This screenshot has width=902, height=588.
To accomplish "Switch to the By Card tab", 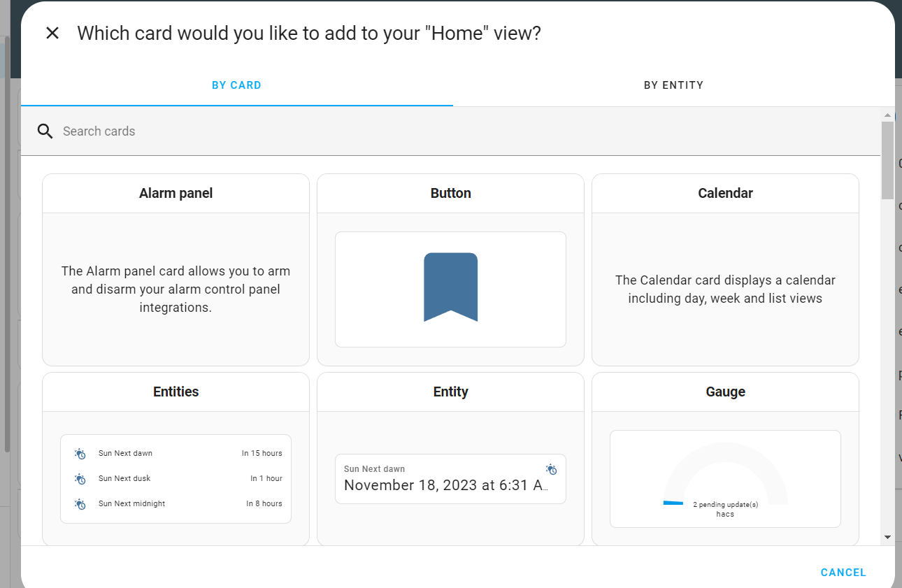I will click(237, 85).
